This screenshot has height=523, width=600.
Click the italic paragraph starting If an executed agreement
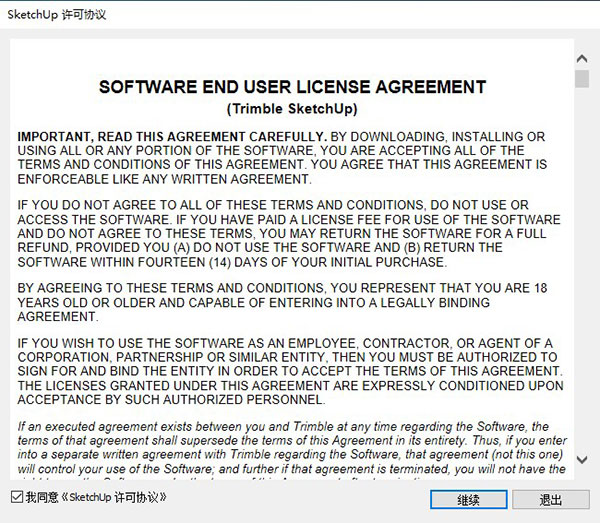[292, 450]
